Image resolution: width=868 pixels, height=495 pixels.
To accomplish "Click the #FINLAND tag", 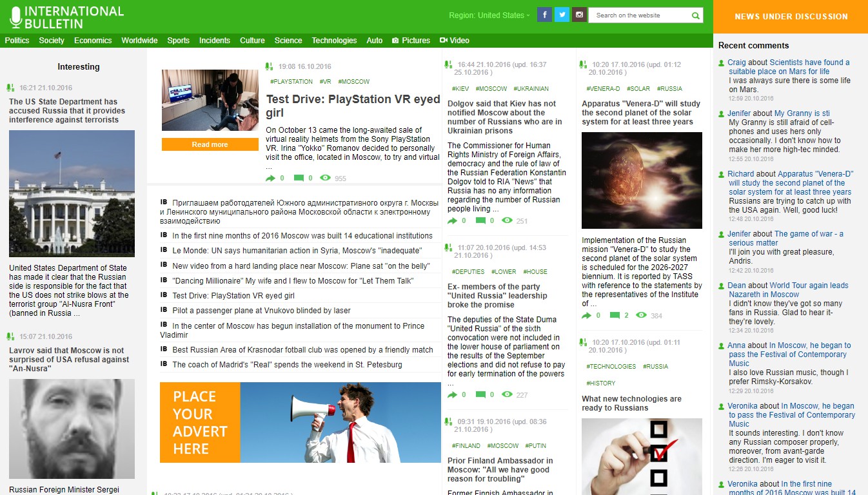I will tap(466, 446).
